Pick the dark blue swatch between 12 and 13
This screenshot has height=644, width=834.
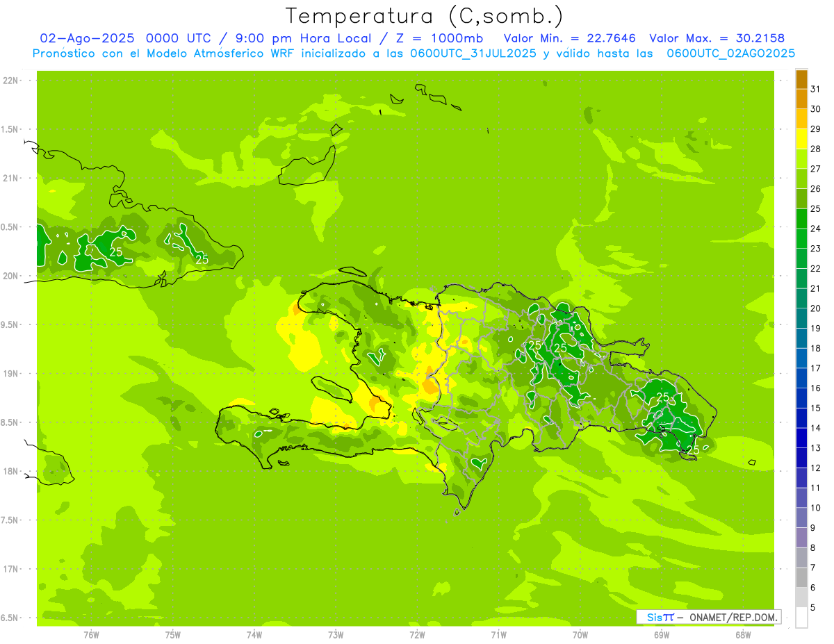(801, 458)
